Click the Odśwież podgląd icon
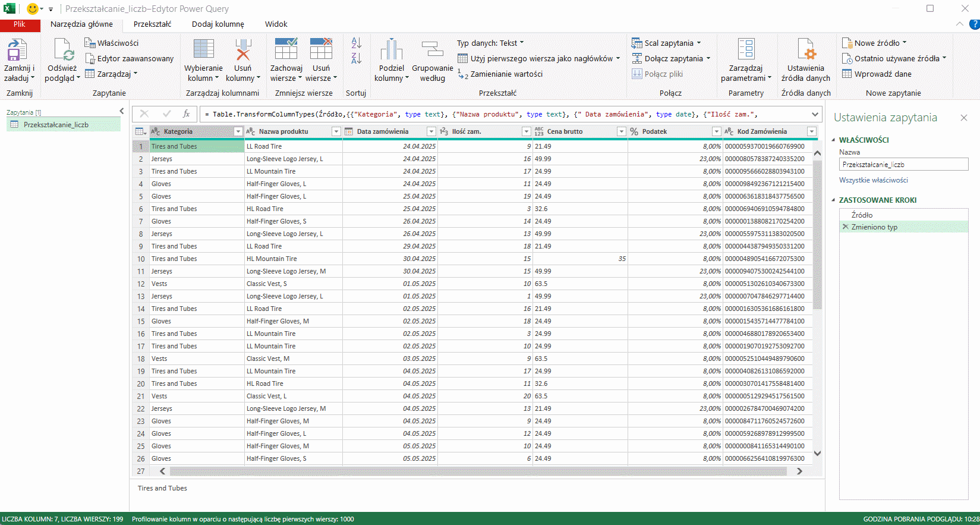This screenshot has height=525, width=980. (63, 50)
